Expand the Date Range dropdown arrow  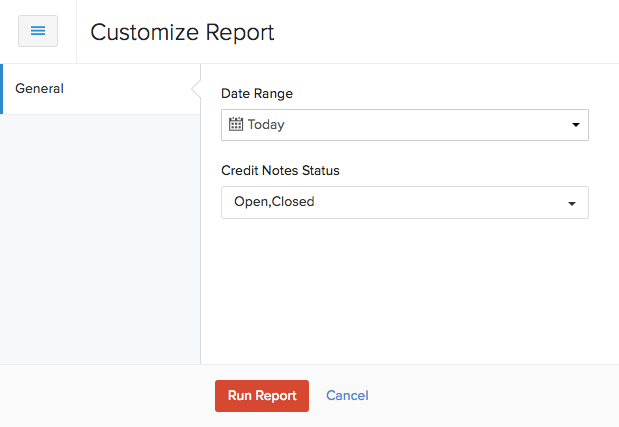575,126
